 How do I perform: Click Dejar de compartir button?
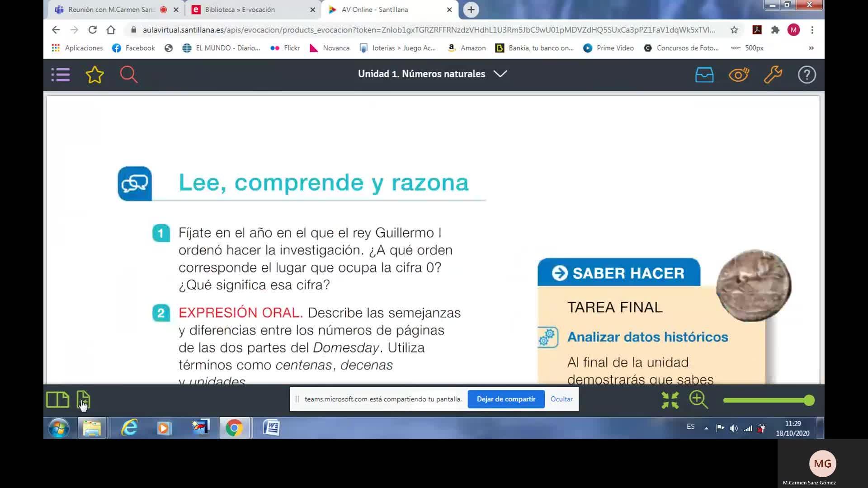pyautogui.click(x=506, y=399)
